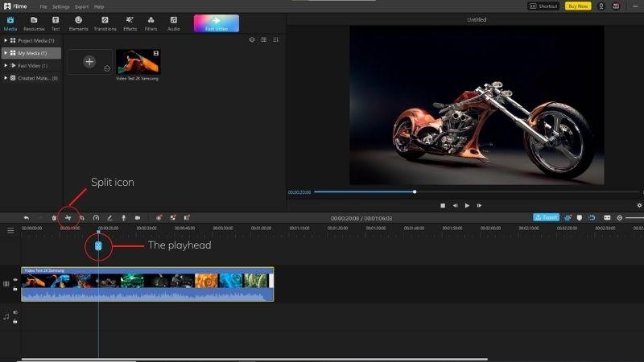Click the plus to import media
The image size is (644, 362).
[89, 62]
